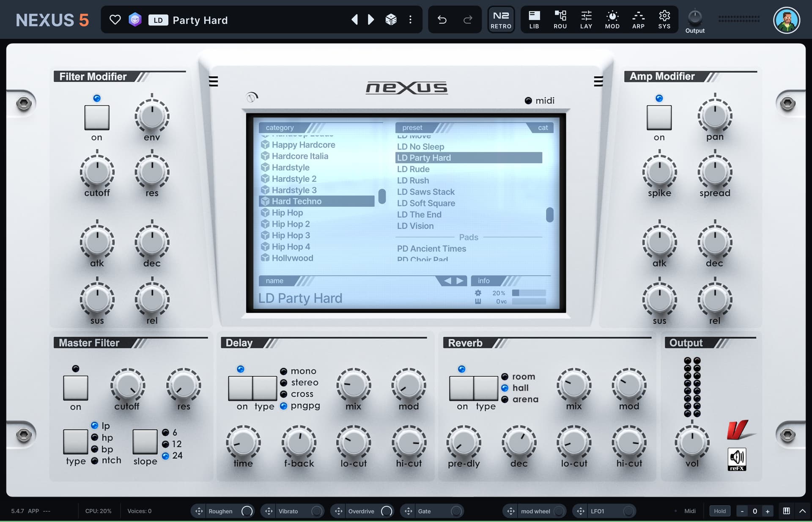This screenshot has height=522, width=812.
Task: Open system settings with the SYS gear icon
Action: 664,19
